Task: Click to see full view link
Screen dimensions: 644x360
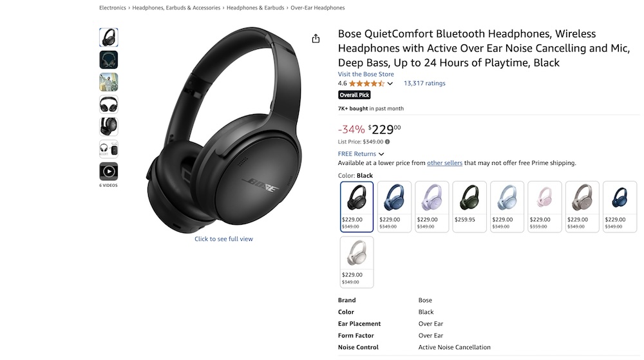Action: [x=224, y=238]
